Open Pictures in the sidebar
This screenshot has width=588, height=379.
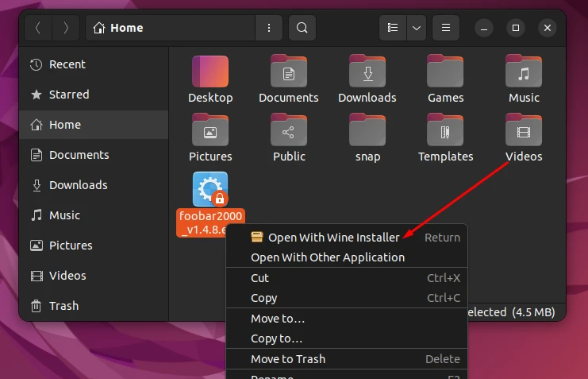(x=94, y=246)
